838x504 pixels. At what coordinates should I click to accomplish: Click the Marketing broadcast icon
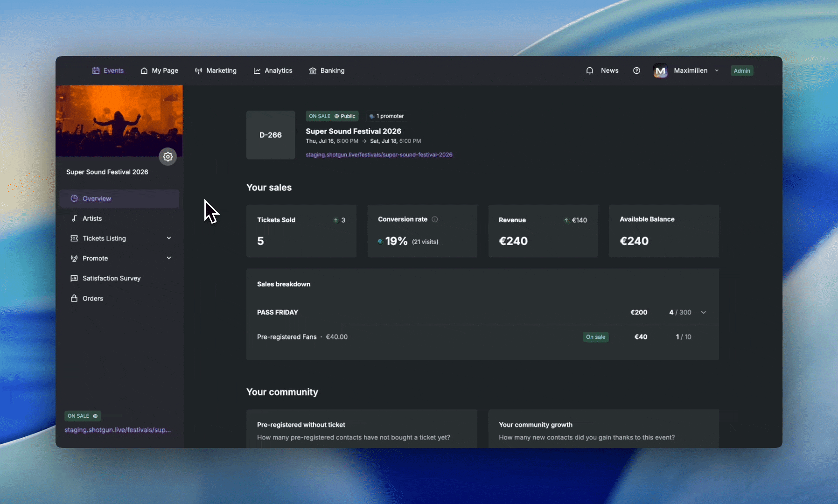(199, 70)
